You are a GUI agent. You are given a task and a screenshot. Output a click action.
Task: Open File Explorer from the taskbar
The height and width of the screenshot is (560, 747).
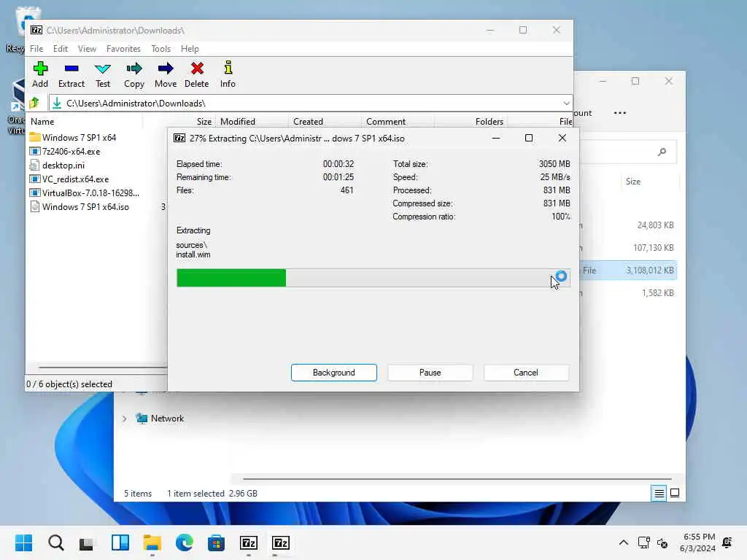152,542
